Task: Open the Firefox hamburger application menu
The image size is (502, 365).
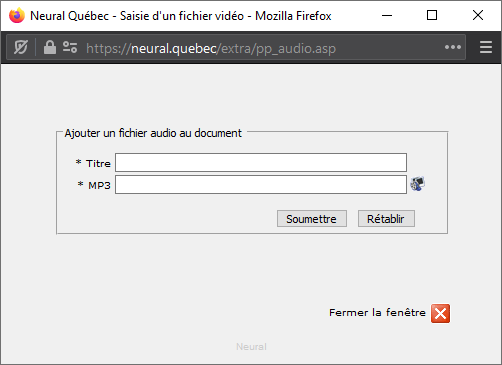Action: point(486,47)
